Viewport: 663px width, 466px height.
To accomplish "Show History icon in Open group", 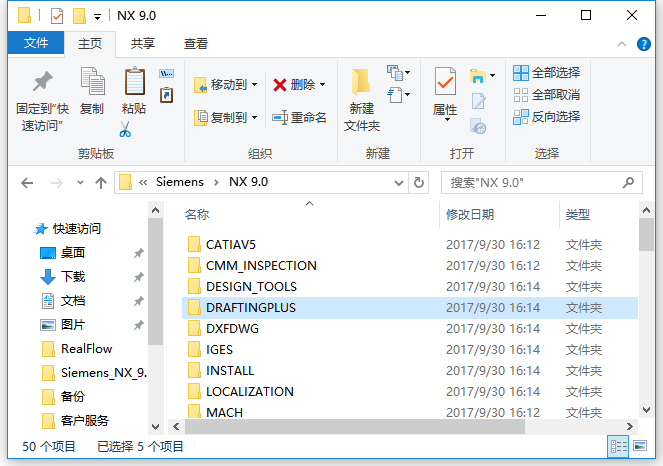I will coord(478,126).
